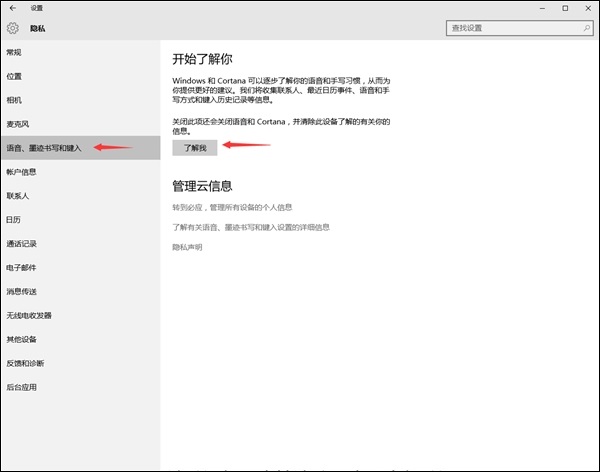
Task: Go to the 位置 privacy section
Action: coord(14,76)
